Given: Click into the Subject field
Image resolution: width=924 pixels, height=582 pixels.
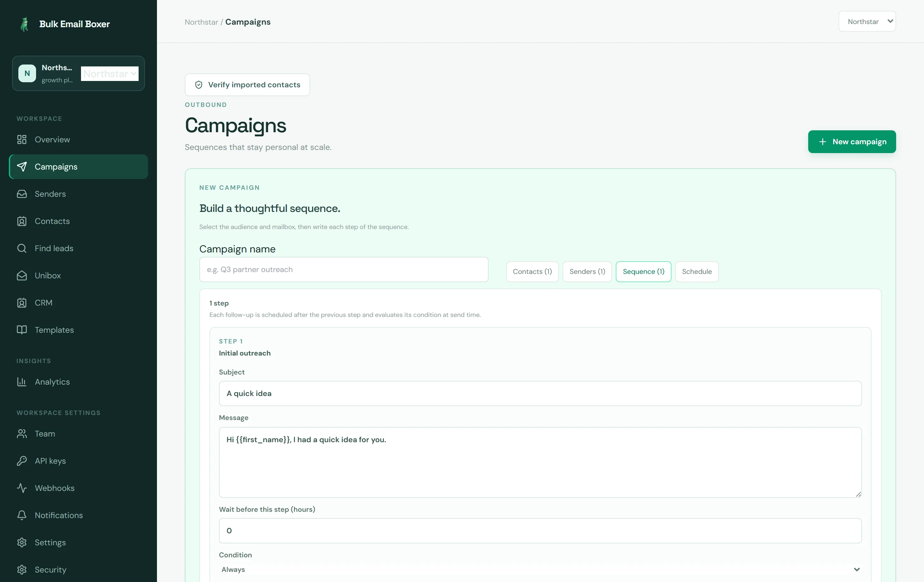Looking at the screenshot, I should [x=540, y=393].
